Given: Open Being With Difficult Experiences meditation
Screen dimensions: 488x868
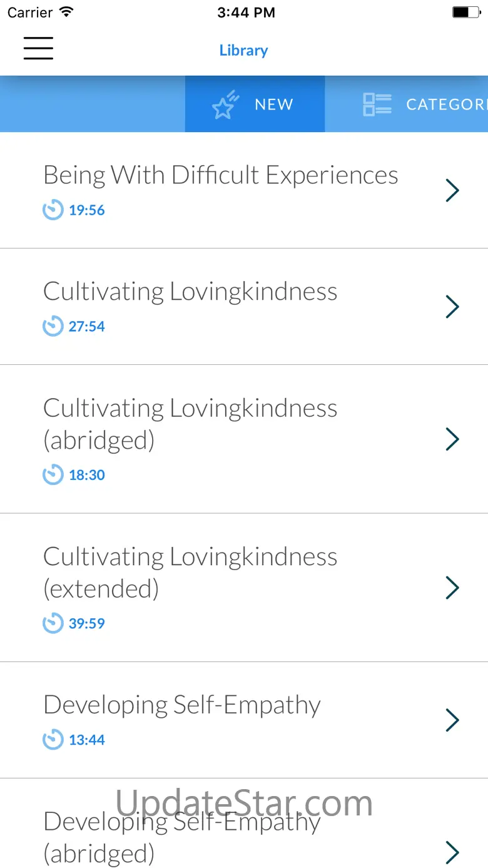Looking at the screenshot, I should 220,175.
